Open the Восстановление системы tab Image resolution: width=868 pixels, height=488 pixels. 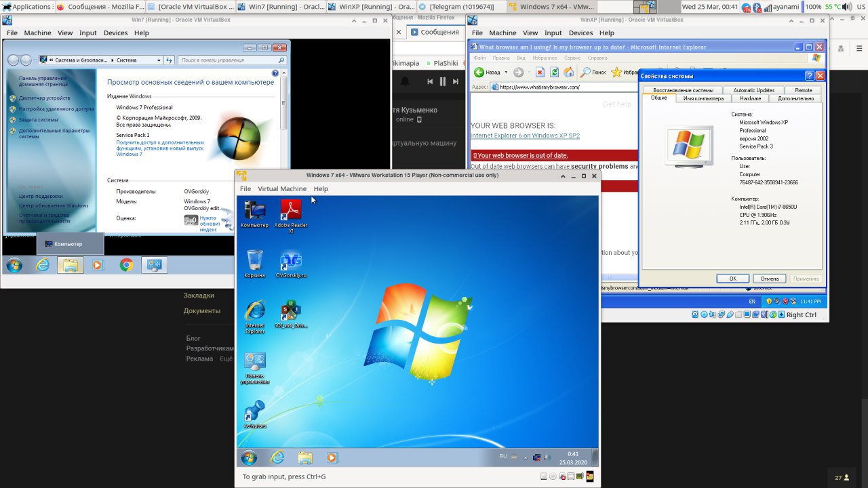pos(683,90)
